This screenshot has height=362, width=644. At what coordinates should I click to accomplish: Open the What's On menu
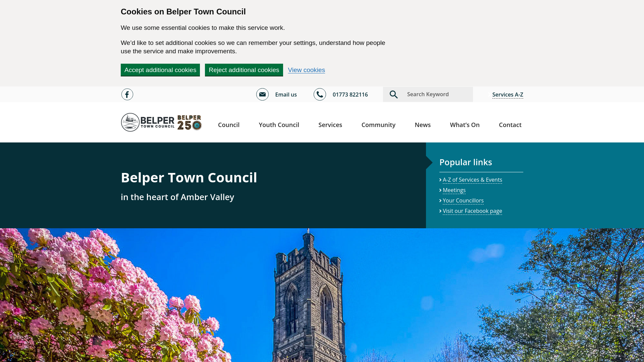click(x=465, y=125)
